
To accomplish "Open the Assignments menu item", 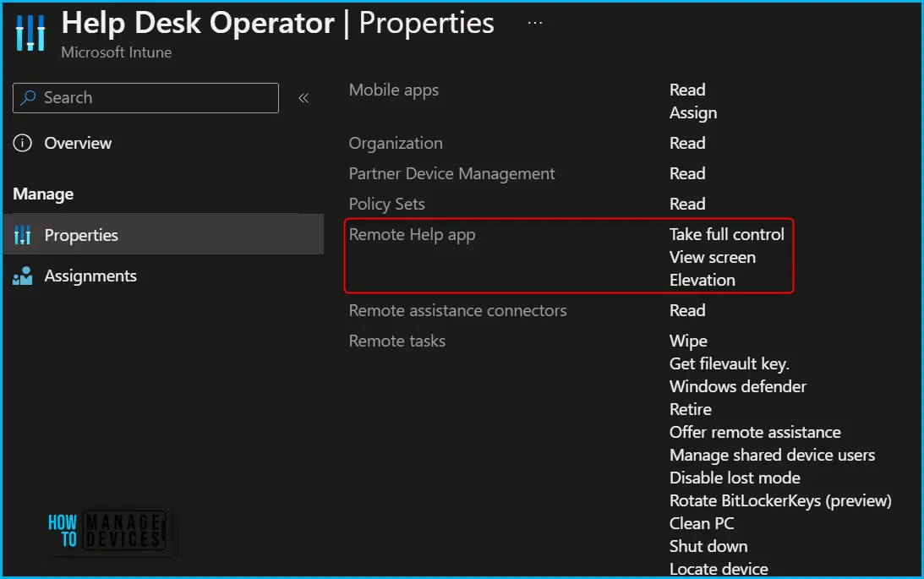I will click(x=90, y=276).
